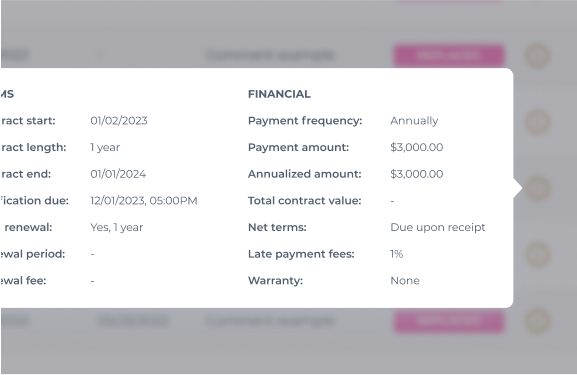Click the Annualized amount value $3,000.00
This screenshot has width=577, height=375.
(x=417, y=174)
